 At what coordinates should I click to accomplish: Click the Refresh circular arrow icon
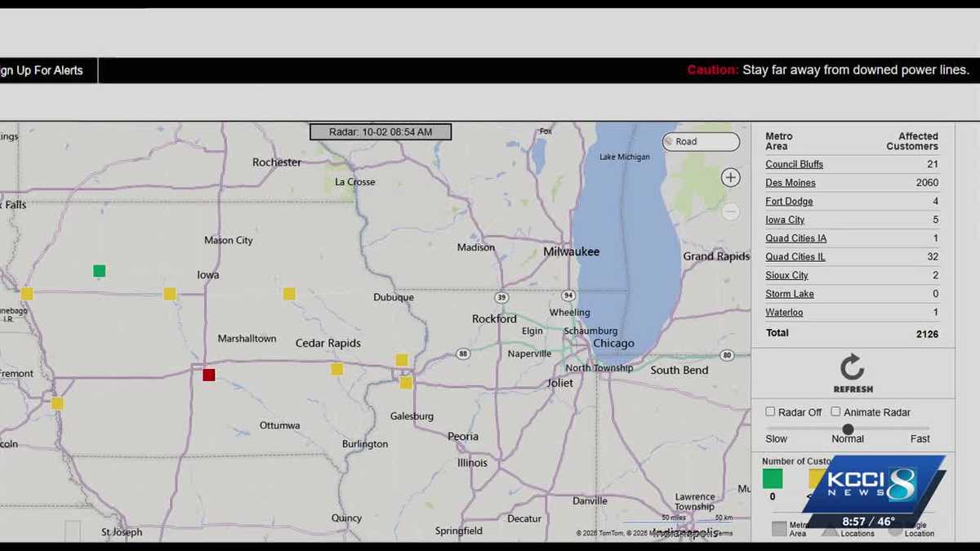pyautogui.click(x=853, y=367)
